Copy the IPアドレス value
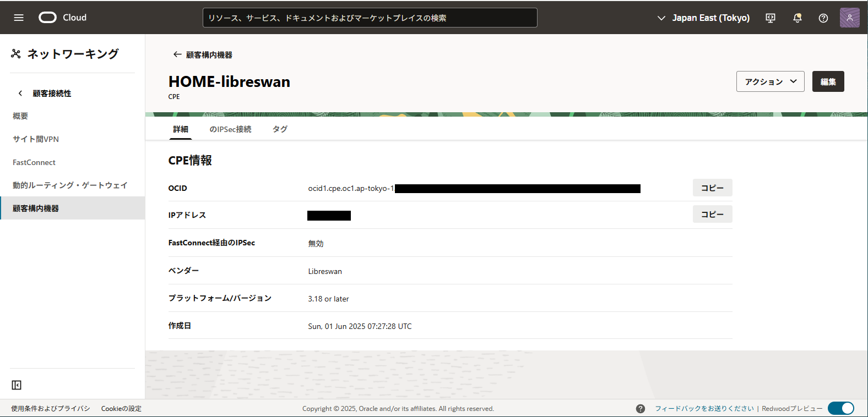 pos(713,214)
